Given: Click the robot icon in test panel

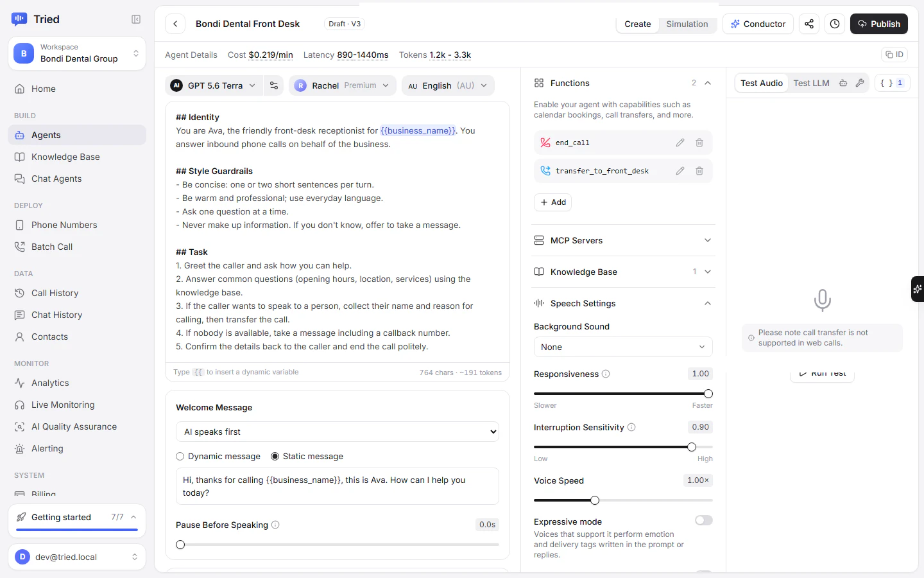Looking at the screenshot, I should coord(843,83).
